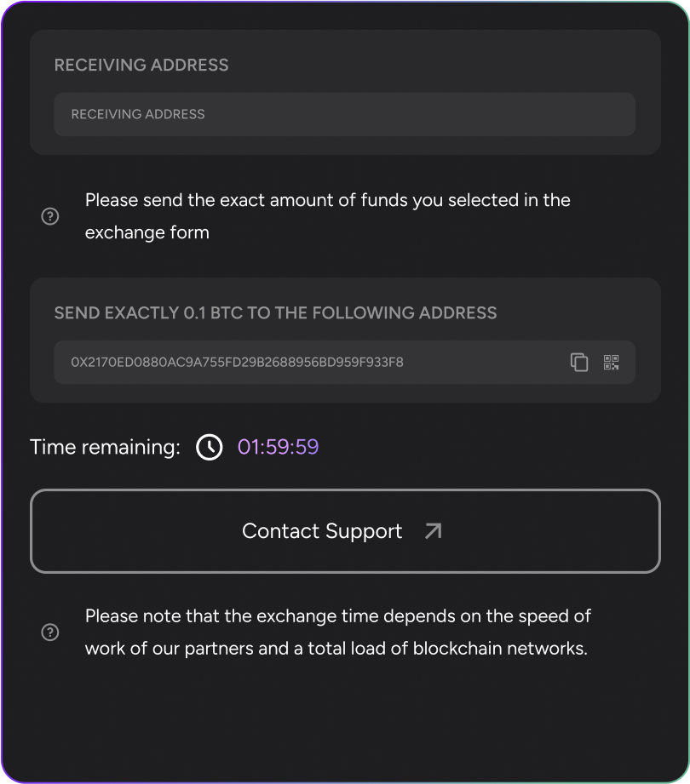
Task: Click the "Time remaining:" label
Action: [x=105, y=447]
